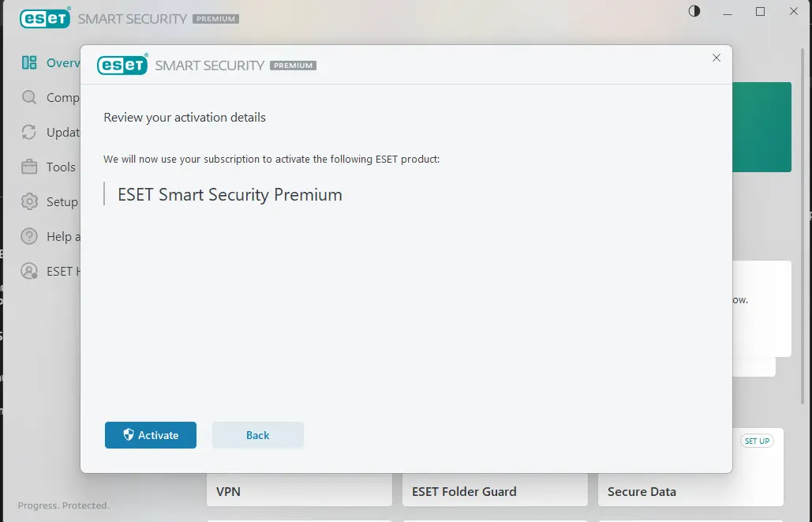The width and height of the screenshot is (812, 522).
Task: Go back with the Back button
Action: pos(258,435)
